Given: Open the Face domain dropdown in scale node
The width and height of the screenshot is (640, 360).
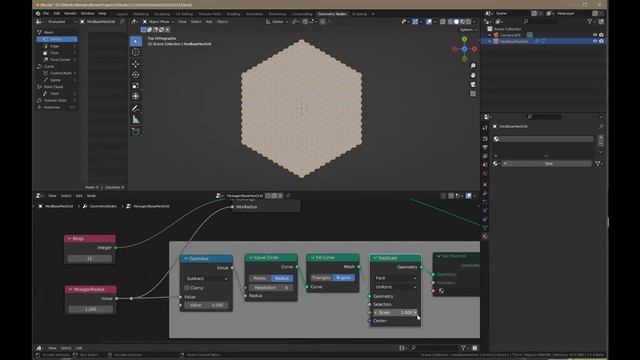Looking at the screenshot, I should 396,278.
